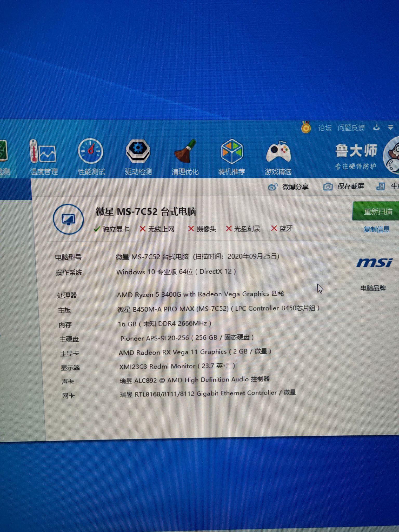
Task: Select the 微星 MS-7C52 台式电脑 heading
Action: [x=146, y=212]
